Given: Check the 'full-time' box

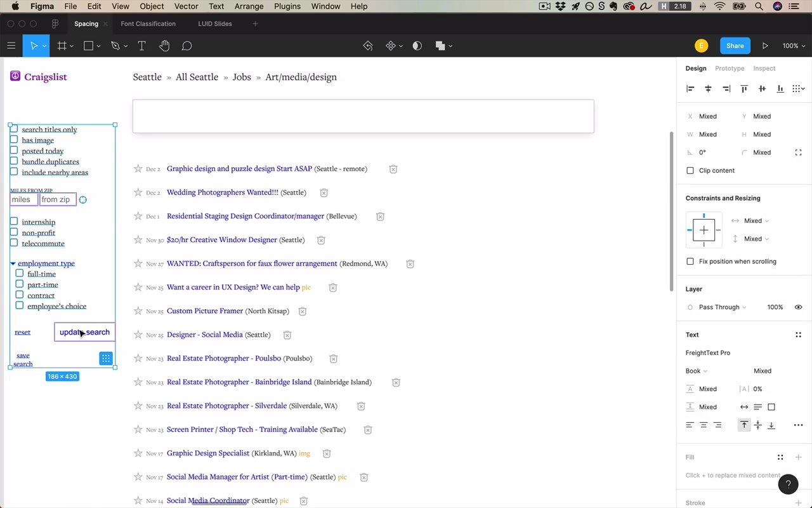Looking at the screenshot, I should (20, 273).
